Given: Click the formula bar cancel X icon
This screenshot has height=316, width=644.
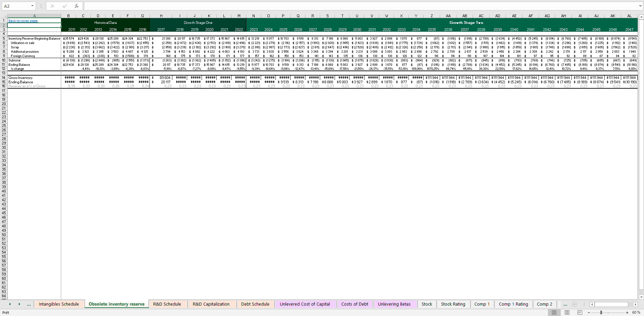Looking at the screenshot, I should (x=52, y=6).
